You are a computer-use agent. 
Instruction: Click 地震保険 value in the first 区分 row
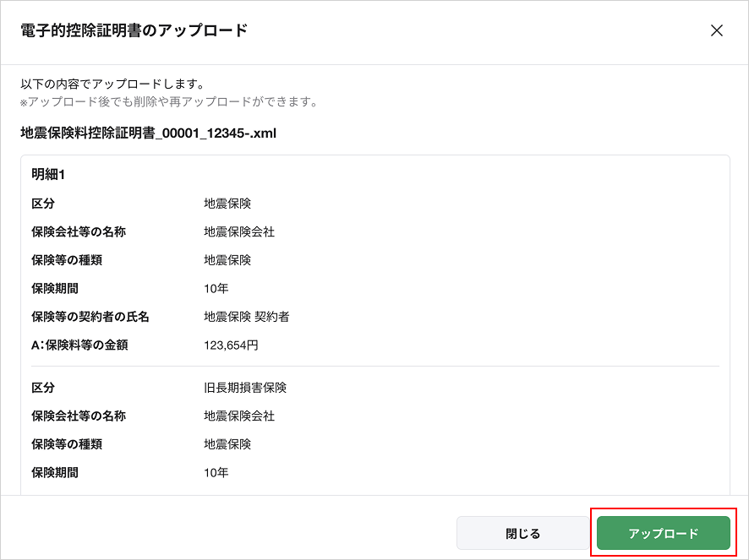[227, 204]
